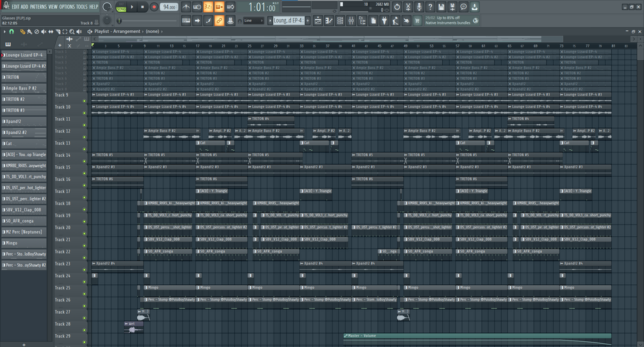Toggle Track 20 mute light

pyautogui.click(x=85, y=234)
